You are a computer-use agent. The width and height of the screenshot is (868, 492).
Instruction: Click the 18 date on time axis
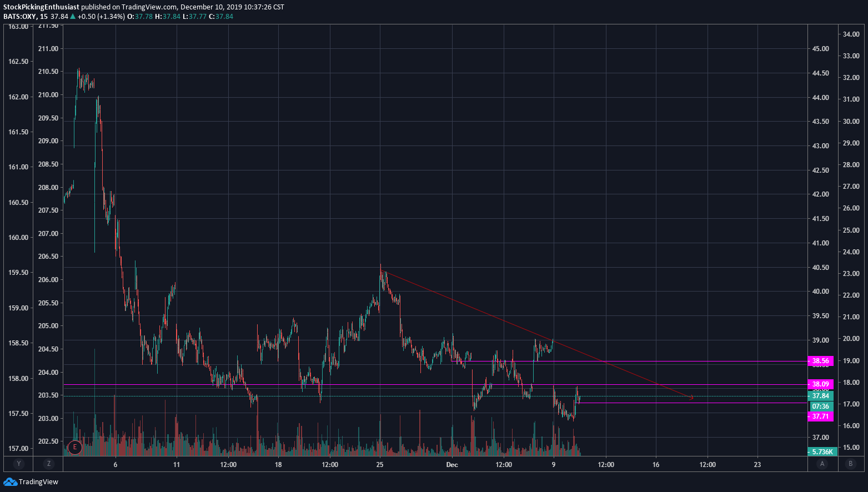tap(278, 465)
